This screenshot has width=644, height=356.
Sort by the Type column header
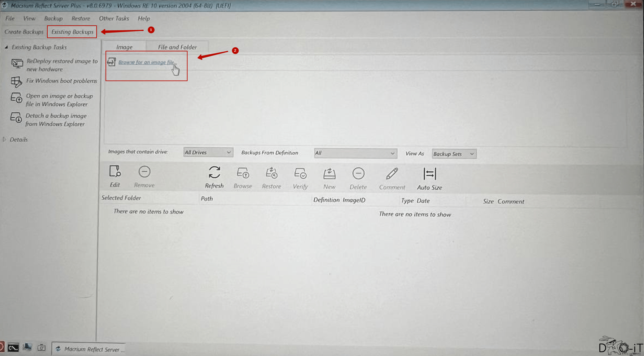(x=407, y=201)
